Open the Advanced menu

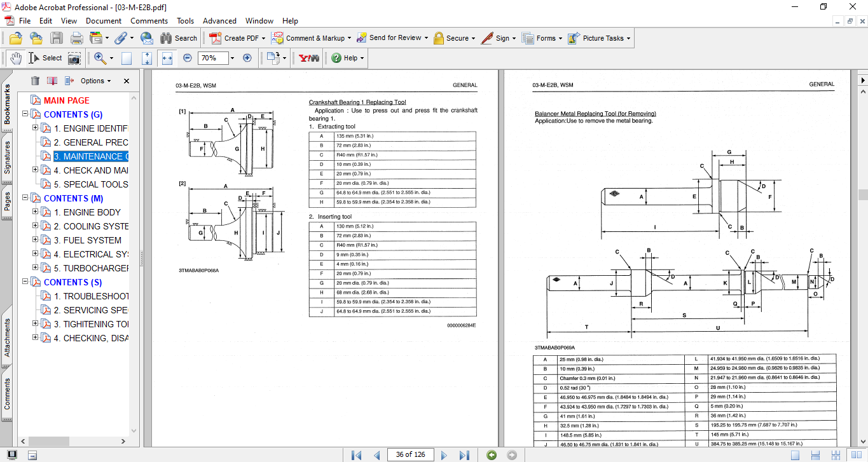point(220,21)
